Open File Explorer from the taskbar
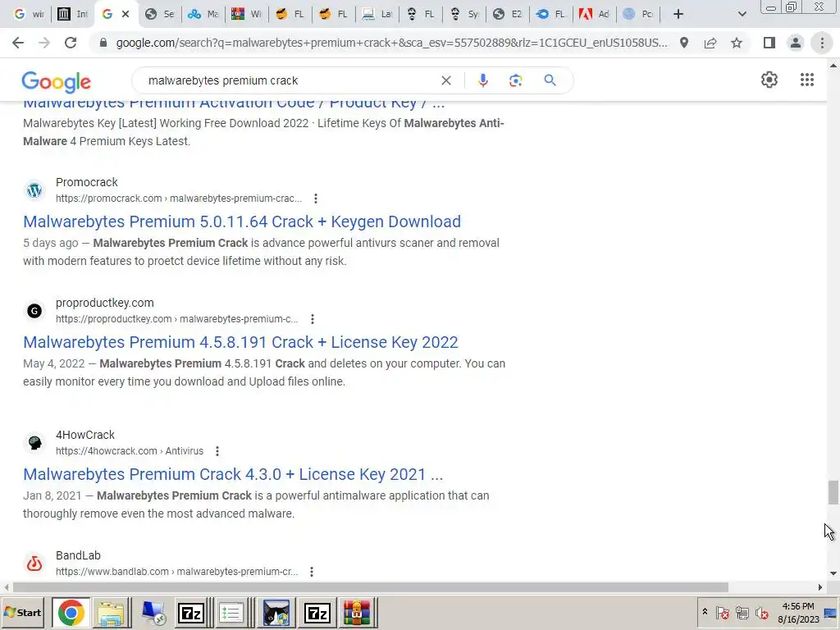The image size is (840, 630). pos(111,613)
